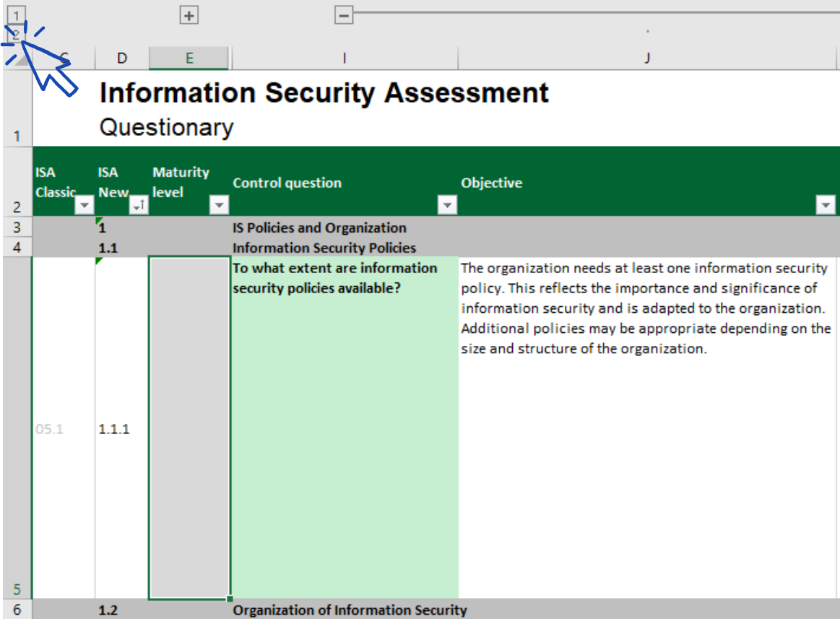Open the Objective filter dropdown
This screenshot has height=619, width=840.
[825, 207]
